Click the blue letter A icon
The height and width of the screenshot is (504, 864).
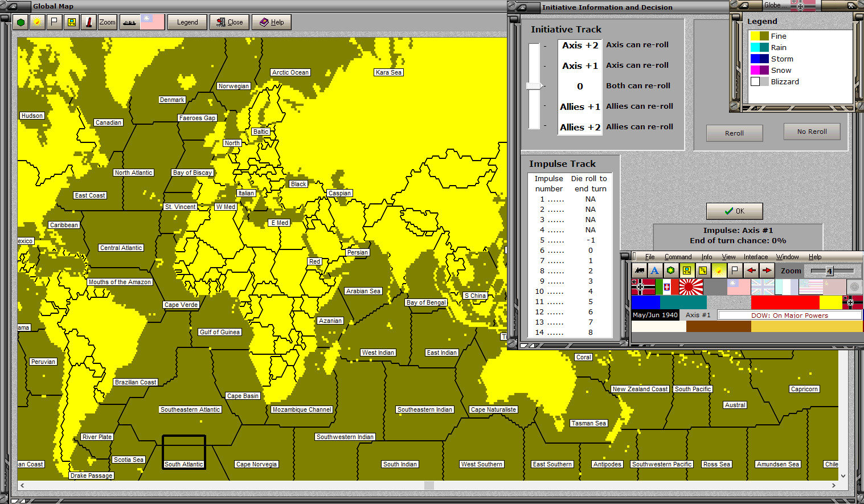655,271
